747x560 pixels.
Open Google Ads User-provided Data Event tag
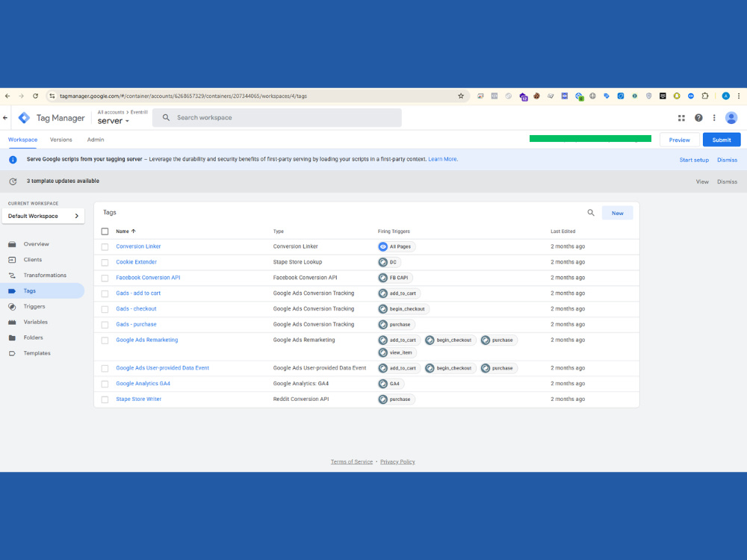click(x=162, y=368)
